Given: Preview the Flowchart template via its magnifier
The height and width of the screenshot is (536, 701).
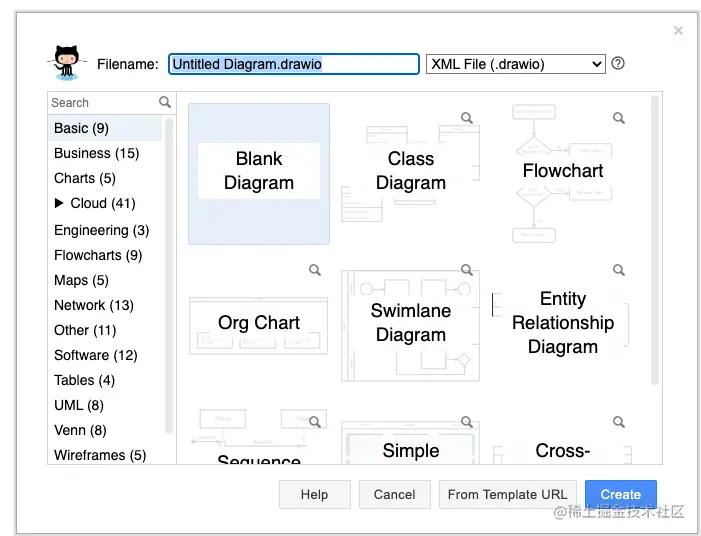Looking at the screenshot, I should pyautogui.click(x=619, y=118).
